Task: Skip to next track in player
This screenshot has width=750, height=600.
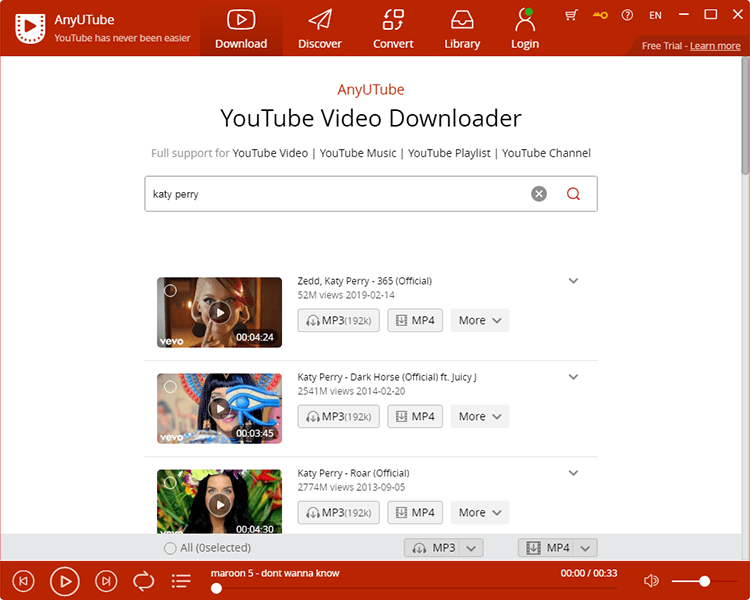Action: [x=106, y=581]
